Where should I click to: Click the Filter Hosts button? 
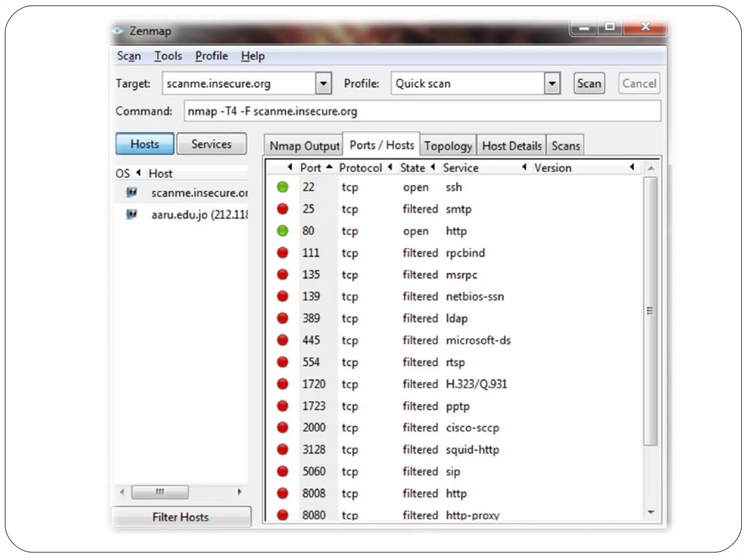tap(181, 517)
